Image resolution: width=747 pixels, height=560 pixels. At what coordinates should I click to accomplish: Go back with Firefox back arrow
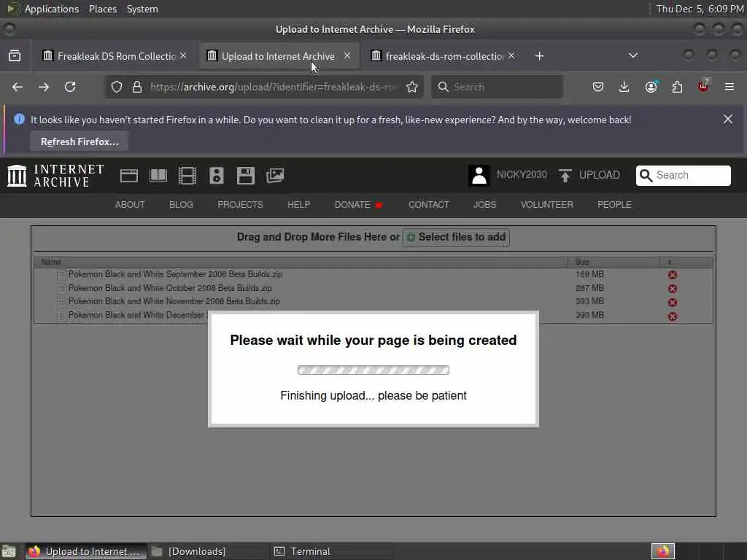click(x=18, y=87)
